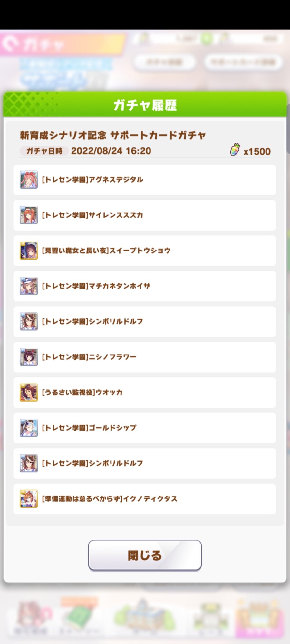Select the last シンボリルドルフ history row

point(145,463)
